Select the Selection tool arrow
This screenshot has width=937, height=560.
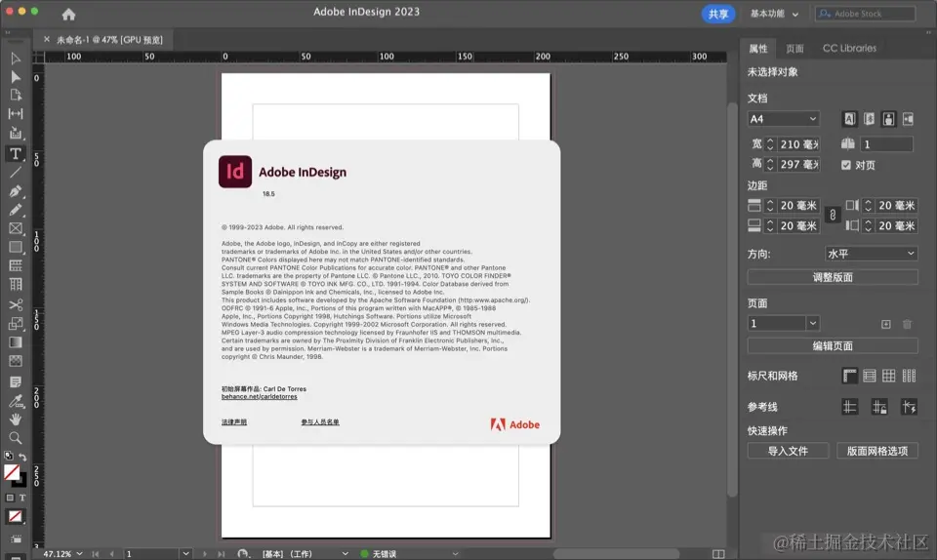pos(16,59)
